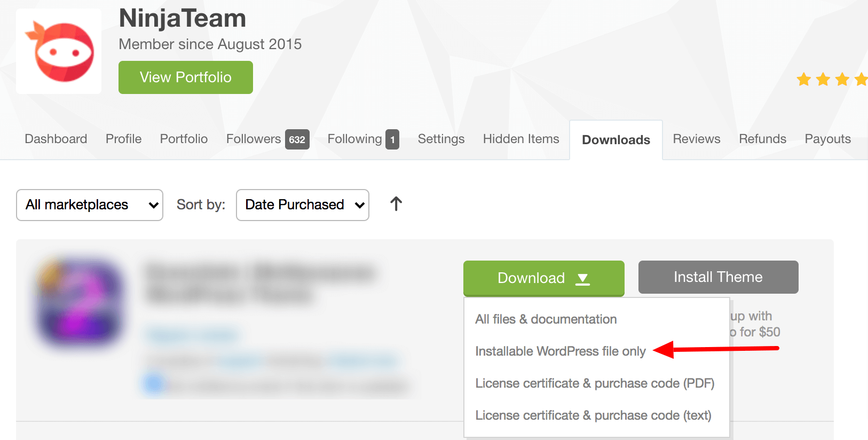Image resolution: width=868 pixels, height=440 pixels.
Task: Click the Followers count badge 632
Action: coord(297,140)
